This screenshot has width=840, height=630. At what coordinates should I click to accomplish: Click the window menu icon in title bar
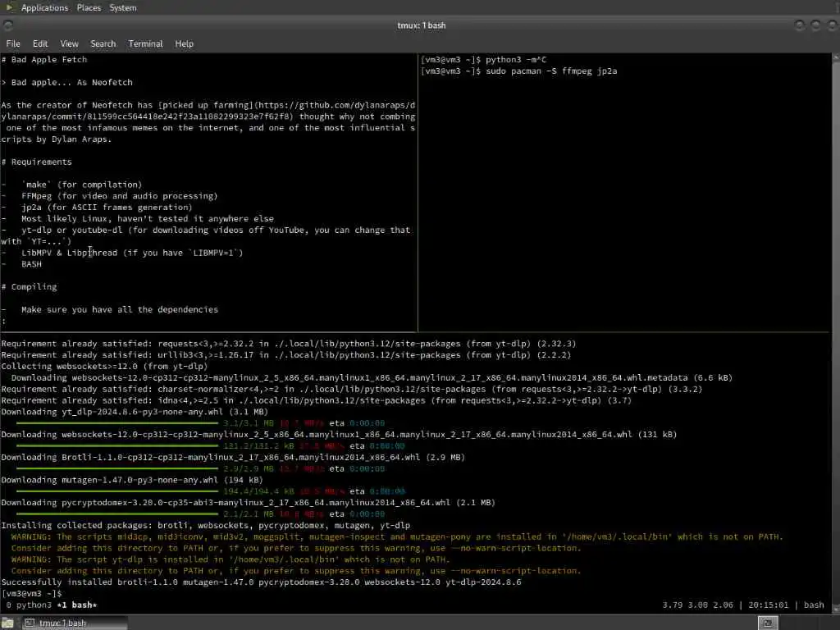(x=7, y=25)
